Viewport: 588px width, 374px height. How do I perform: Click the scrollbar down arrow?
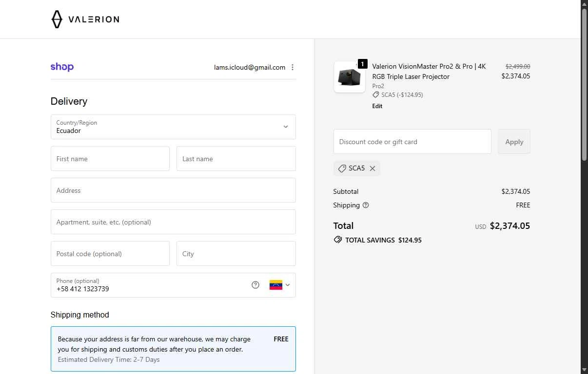[584, 370]
